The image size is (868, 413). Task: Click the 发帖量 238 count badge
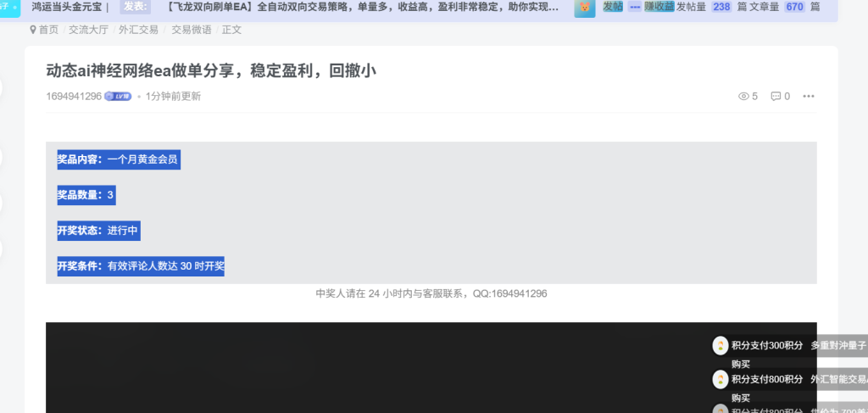tap(721, 7)
